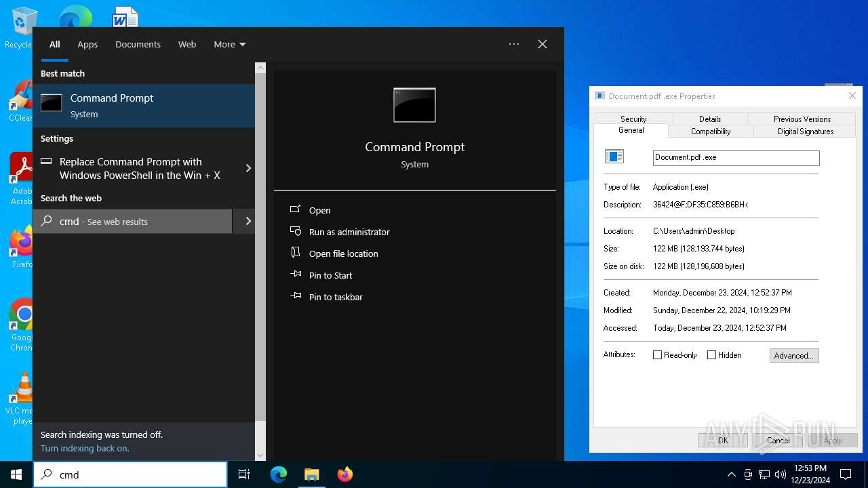Image resolution: width=868 pixels, height=488 pixels.
Task: Click the Pin to Start pin icon
Action: (x=296, y=274)
